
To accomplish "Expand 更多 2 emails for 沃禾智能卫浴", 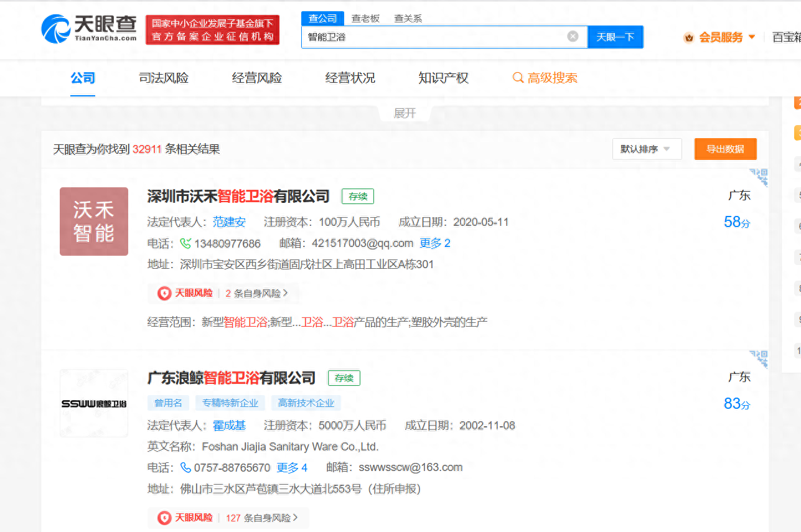I will (x=435, y=243).
